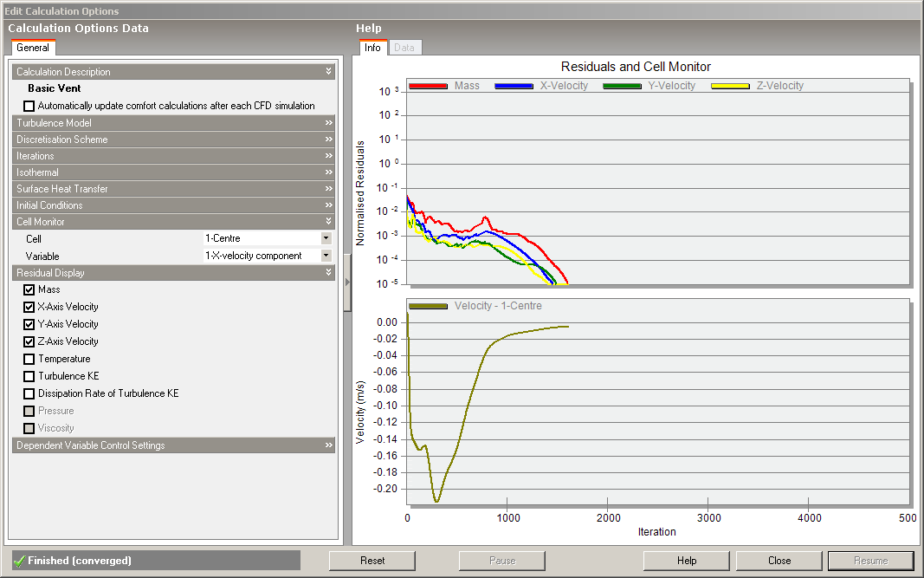Uncheck the Mass residual checkbox

pos(29,289)
